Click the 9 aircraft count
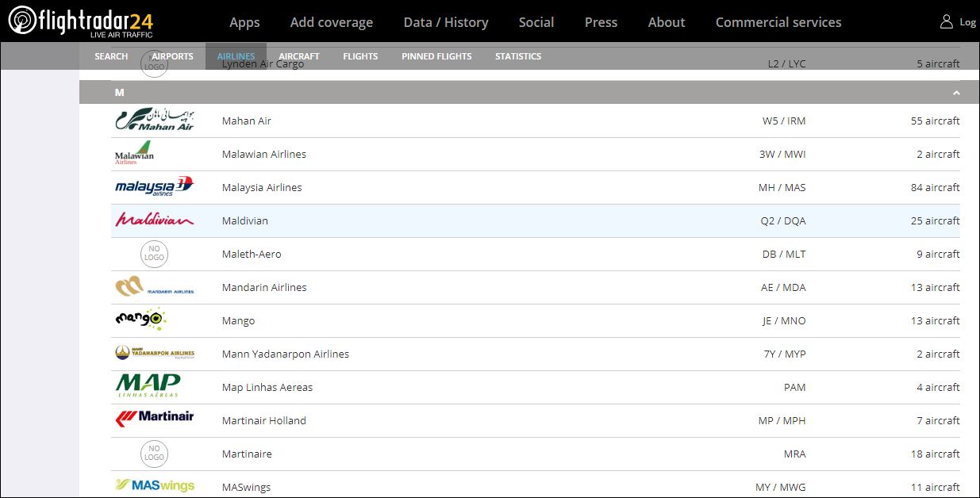 tap(938, 254)
